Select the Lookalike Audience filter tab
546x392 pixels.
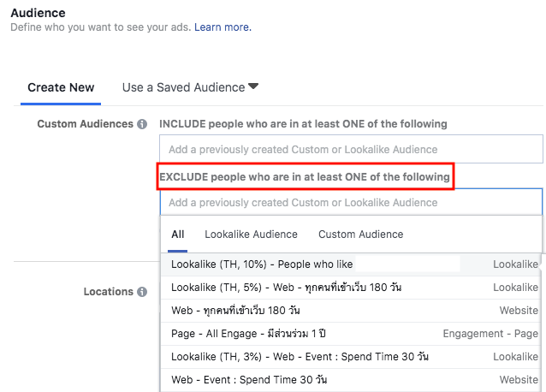pos(251,235)
